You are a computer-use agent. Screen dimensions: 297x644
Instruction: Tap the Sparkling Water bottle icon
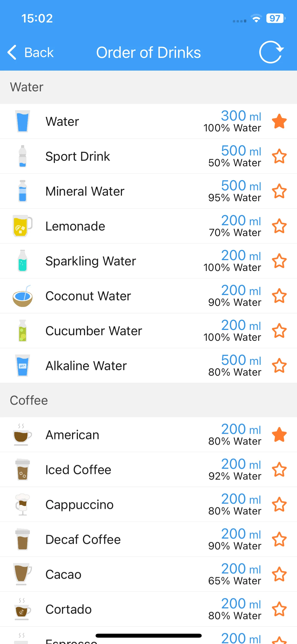coord(22,261)
